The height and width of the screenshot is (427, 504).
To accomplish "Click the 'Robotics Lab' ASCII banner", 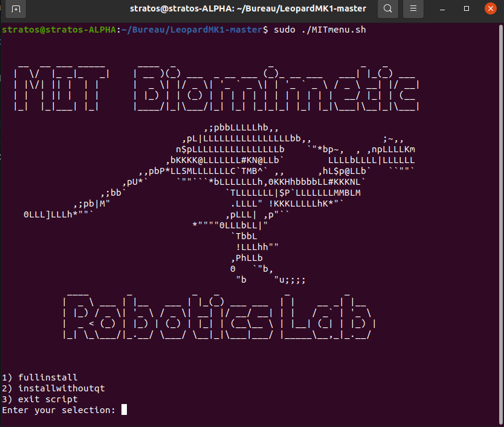I will pos(219,316).
